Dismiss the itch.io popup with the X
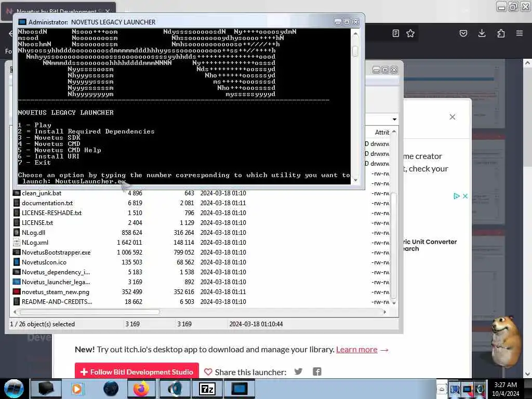This screenshot has height=399, width=532. click(x=453, y=117)
